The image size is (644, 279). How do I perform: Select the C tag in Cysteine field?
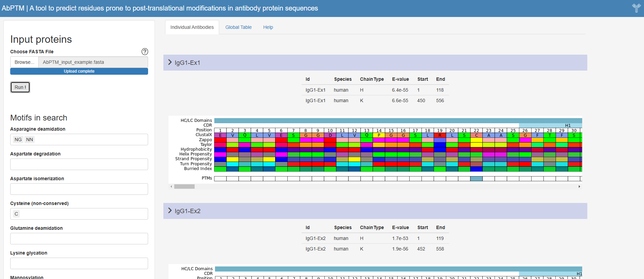16,214
